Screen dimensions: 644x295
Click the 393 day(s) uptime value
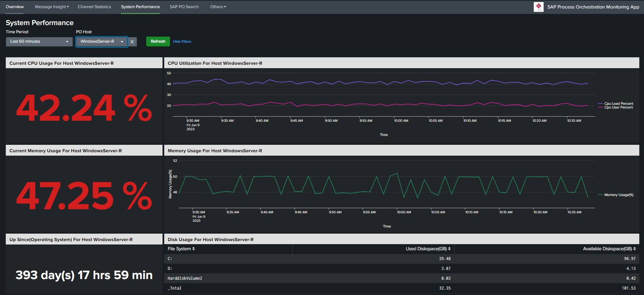(x=84, y=275)
